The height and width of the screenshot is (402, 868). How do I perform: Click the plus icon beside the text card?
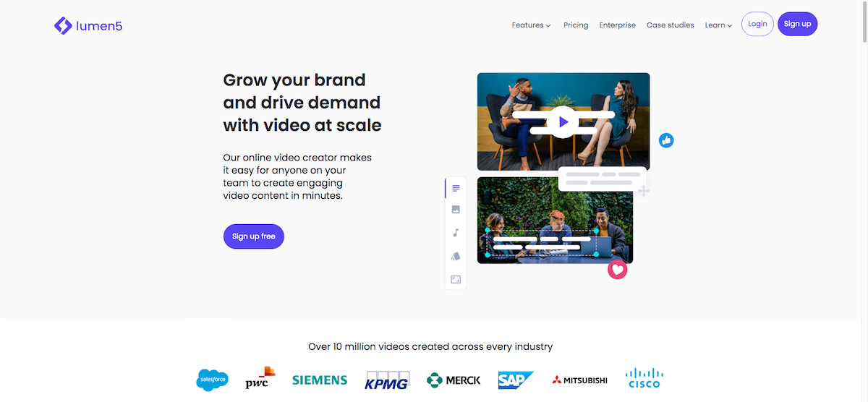(643, 191)
